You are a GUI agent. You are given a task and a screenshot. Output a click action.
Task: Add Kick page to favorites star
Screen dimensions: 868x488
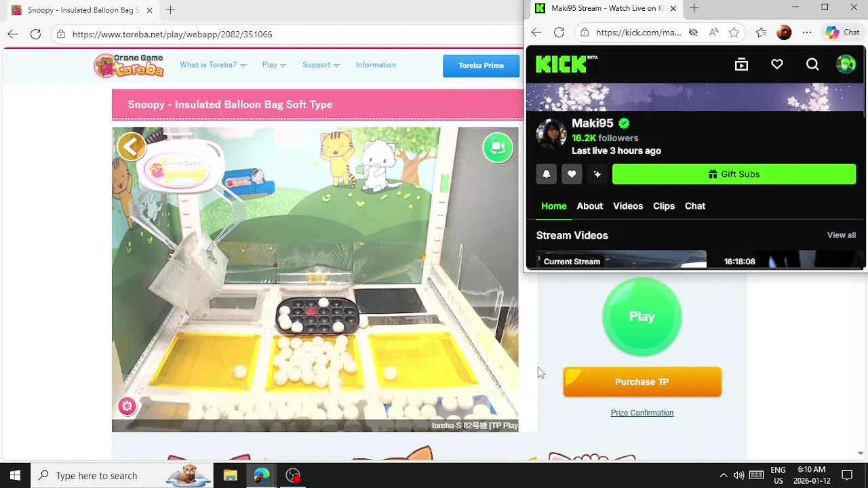click(x=734, y=33)
